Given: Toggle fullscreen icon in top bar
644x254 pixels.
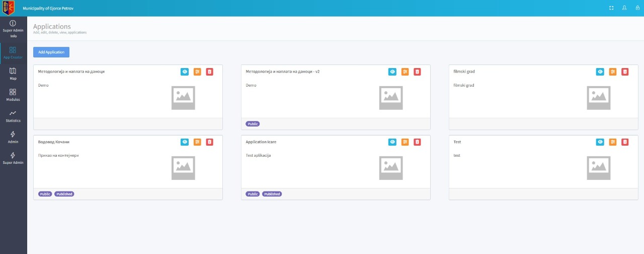Looking at the screenshot, I should [611, 8].
